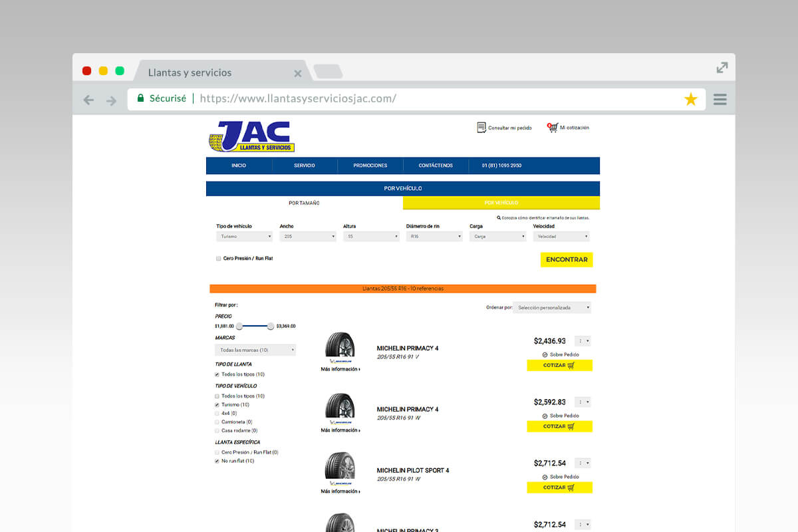Screen dimensions: 798x532
Task: Open the SERVICIO menu item
Action: click(305, 166)
